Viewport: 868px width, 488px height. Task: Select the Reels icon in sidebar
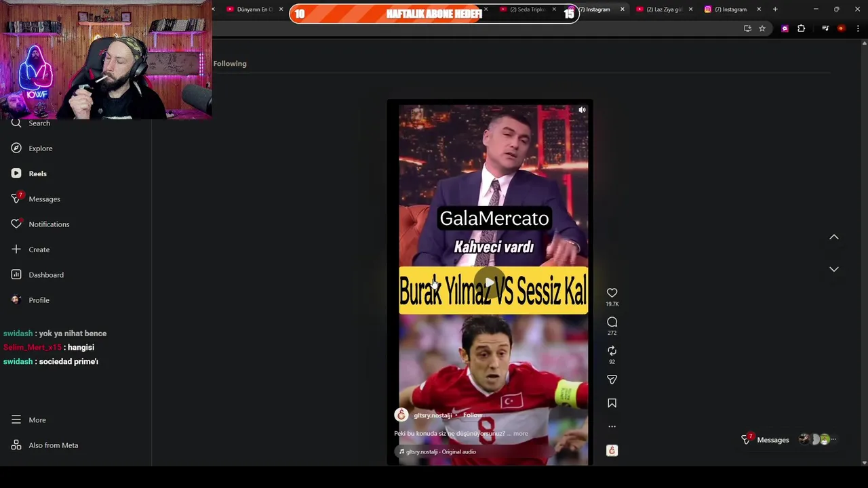tap(16, 174)
